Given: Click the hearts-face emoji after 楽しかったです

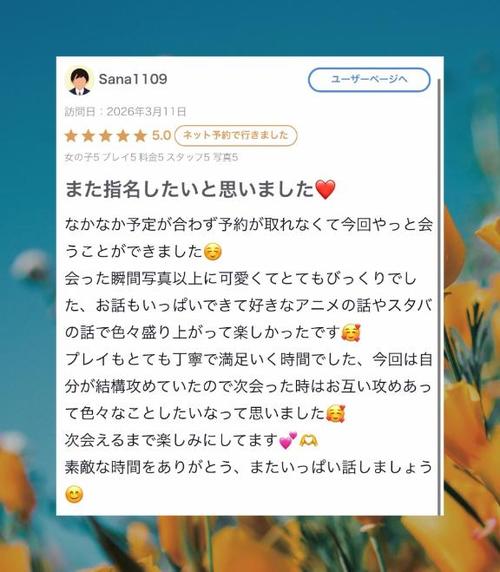Looking at the screenshot, I should coord(350,333).
